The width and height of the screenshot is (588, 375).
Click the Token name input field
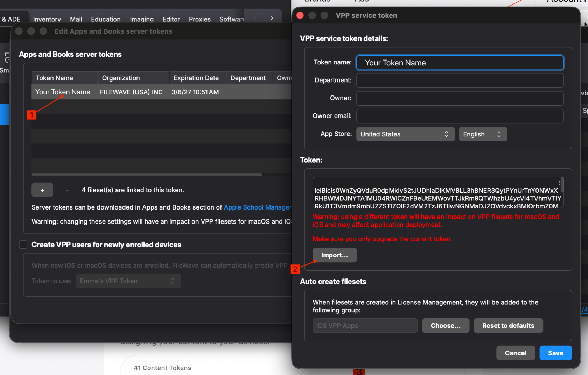pos(460,63)
